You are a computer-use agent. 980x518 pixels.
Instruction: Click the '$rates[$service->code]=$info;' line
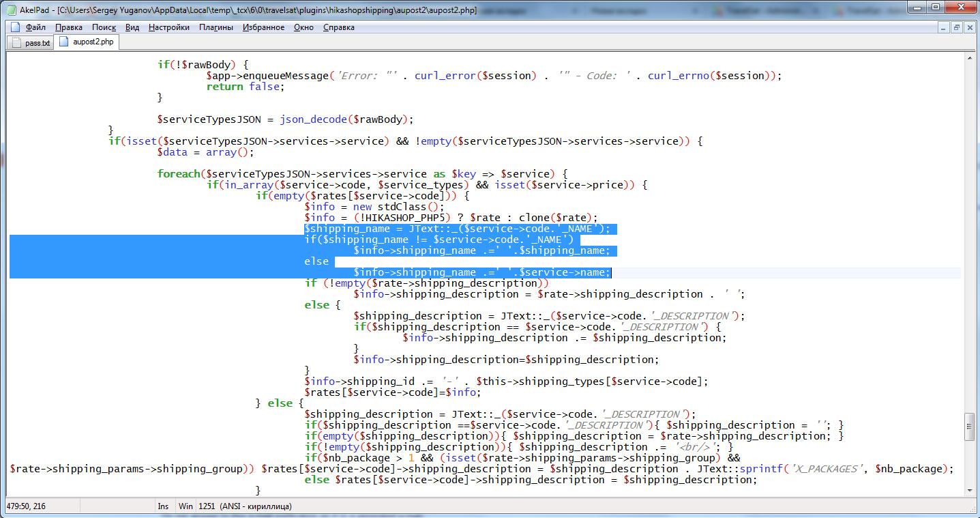pos(393,392)
